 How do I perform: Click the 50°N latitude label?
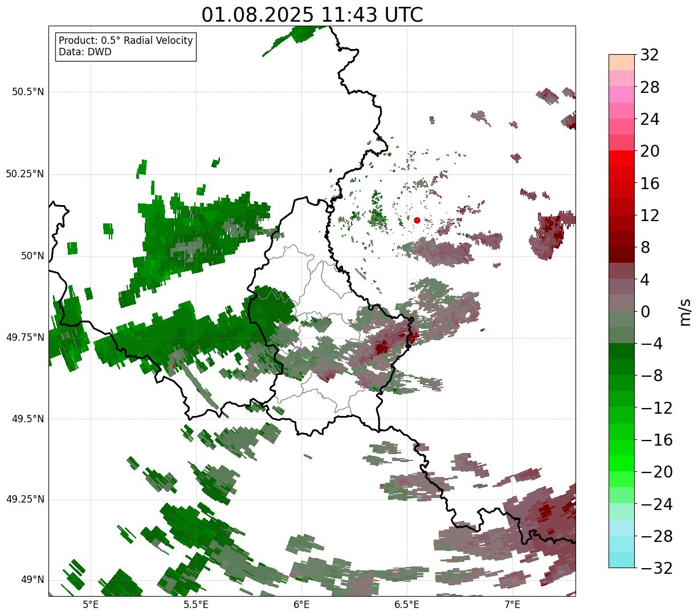(x=32, y=256)
